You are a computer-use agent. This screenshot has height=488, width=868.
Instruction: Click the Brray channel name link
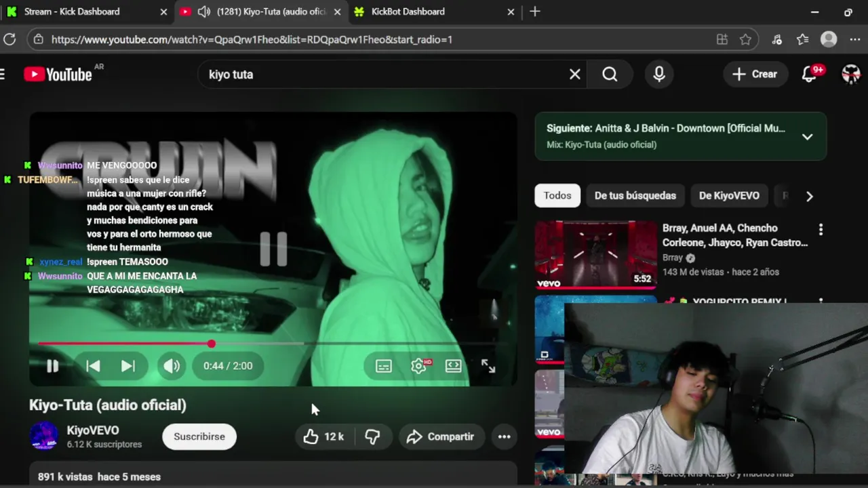click(x=673, y=258)
